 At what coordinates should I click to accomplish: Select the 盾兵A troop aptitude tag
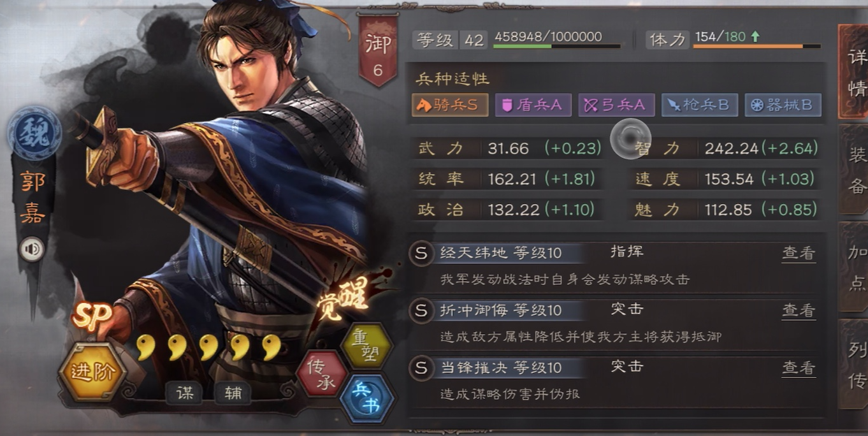click(x=533, y=105)
